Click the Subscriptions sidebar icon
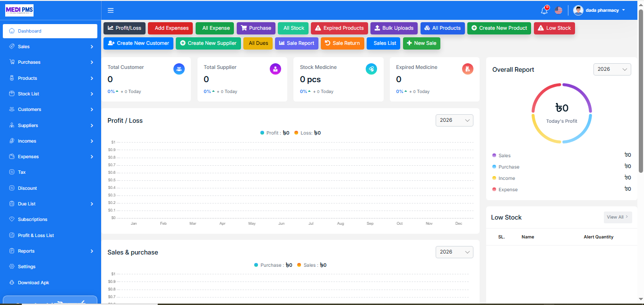This screenshot has width=644, height=305. (x=12, y=220)
